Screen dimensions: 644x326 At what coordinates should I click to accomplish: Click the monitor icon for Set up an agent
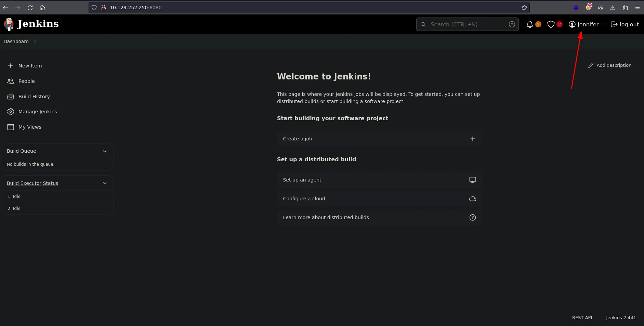pos(472,180)
